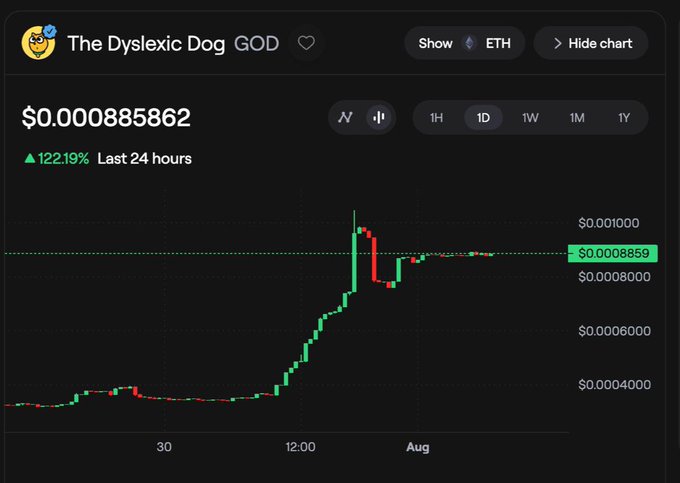
Task: Favorite the token with the heart icon
Action: click(x=306, y=43)
